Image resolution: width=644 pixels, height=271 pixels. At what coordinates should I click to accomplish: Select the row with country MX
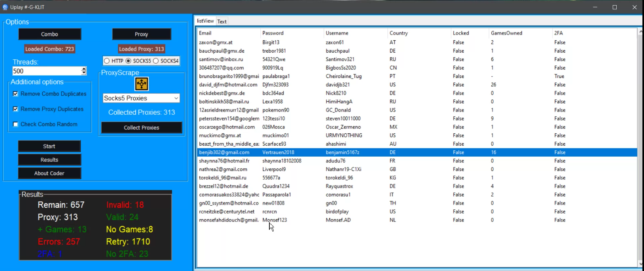417,127
